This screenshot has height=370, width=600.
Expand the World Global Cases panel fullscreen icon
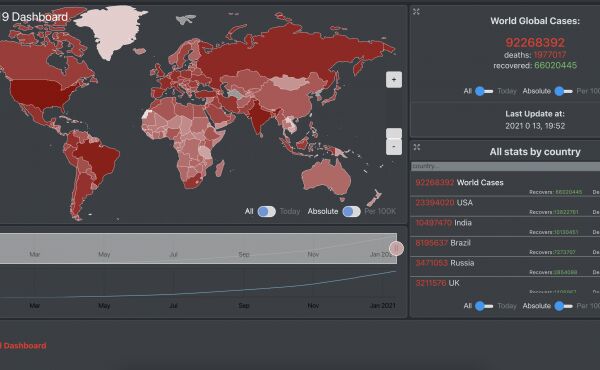coord(416,12)
